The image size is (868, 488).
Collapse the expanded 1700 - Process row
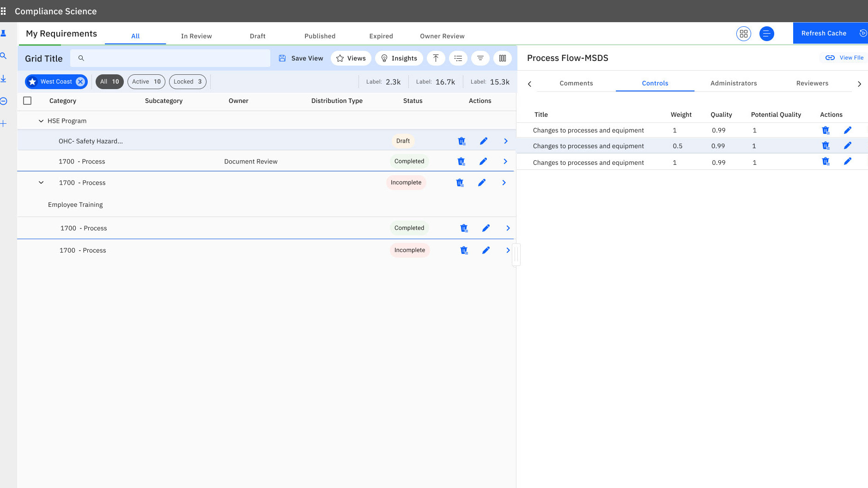coord(41,183)
